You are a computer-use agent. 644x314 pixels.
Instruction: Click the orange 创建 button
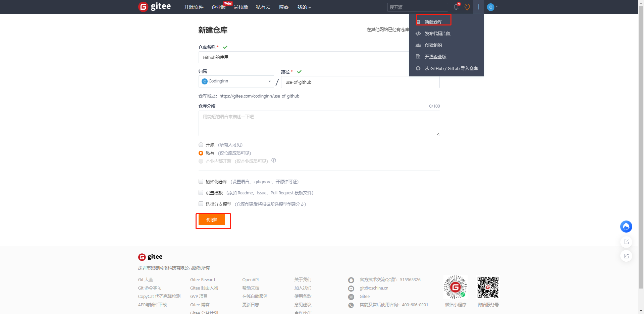[212, 220]
